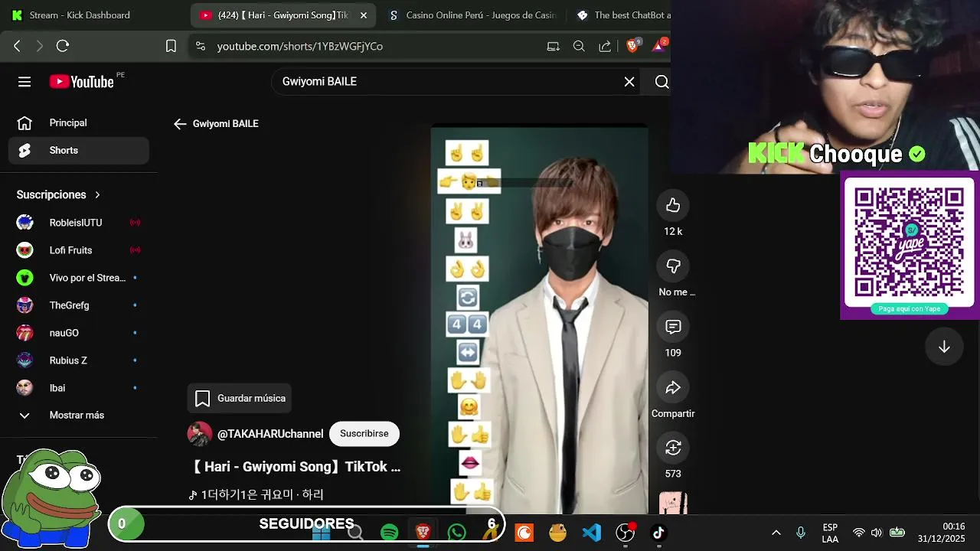This screenshot has height=551, width=980.
Task: Open the YouTube hamburger guide menu
Action: 24,82
